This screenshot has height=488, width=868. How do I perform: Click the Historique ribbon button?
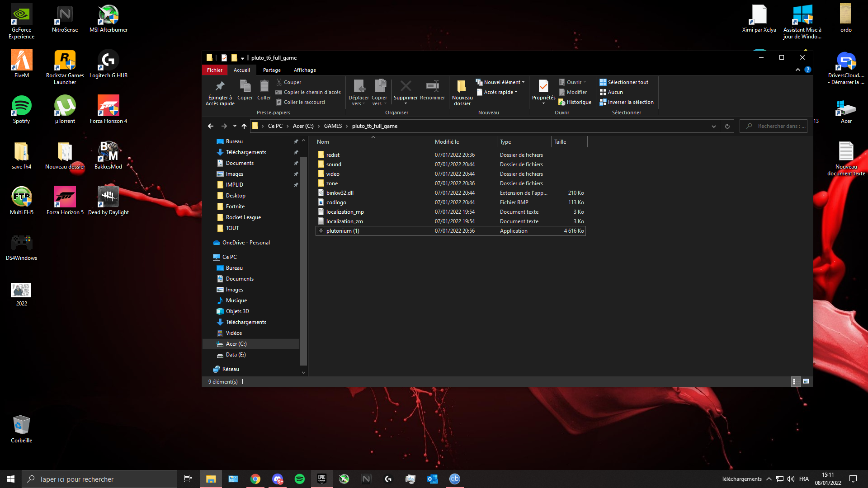575,102
